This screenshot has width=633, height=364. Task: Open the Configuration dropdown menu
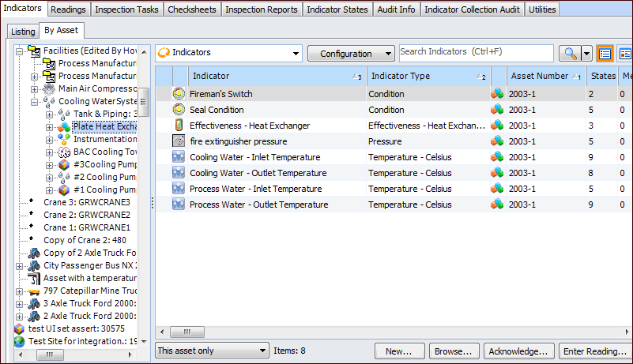click(x=351, y=54)
